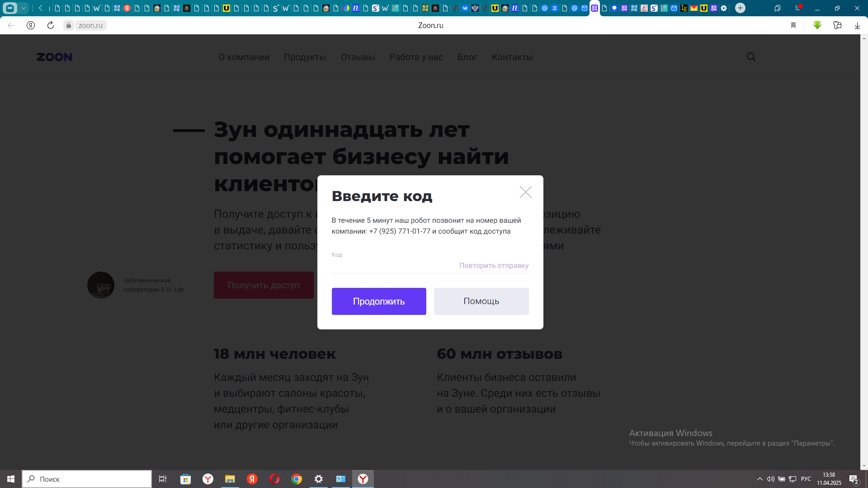Viewport: 868px width, 488px height.
Task: Click the taskbar 'Поиск' search box
Action: (87, 479)
